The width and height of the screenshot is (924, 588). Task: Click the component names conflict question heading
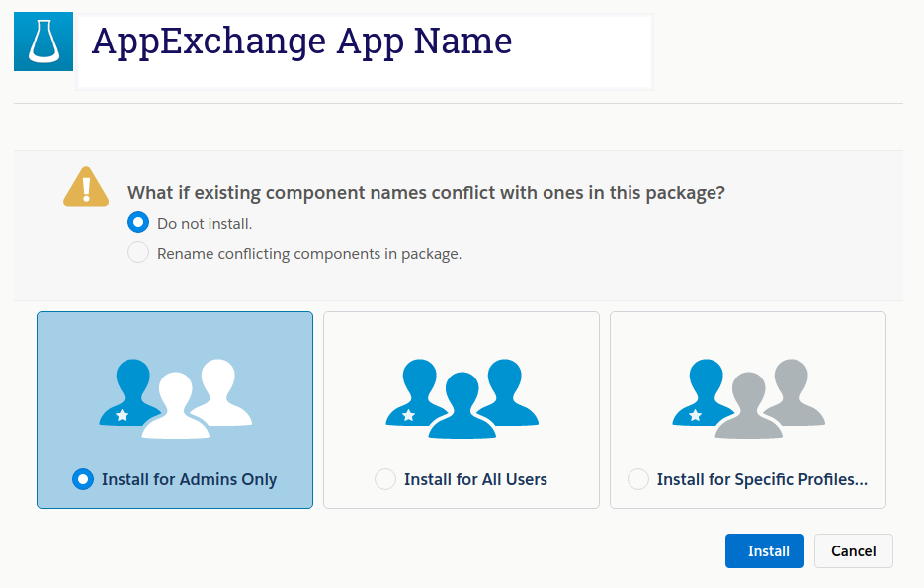coord(426,193)
